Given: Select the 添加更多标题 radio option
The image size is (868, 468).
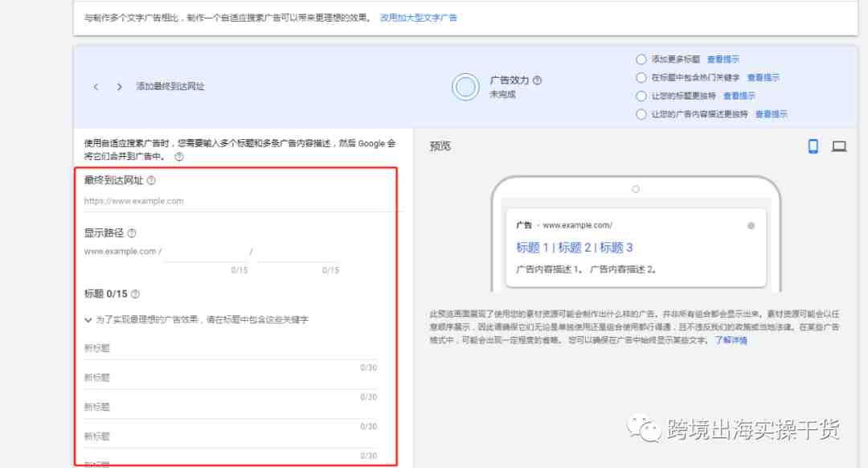Looking at the screenshot, I should click(x=641, y=60).
